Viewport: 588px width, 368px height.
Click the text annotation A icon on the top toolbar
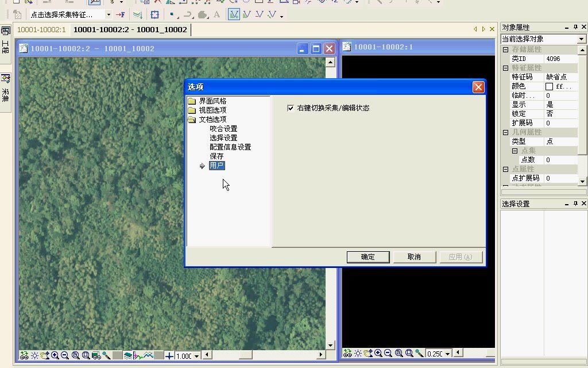pos(216,14)
